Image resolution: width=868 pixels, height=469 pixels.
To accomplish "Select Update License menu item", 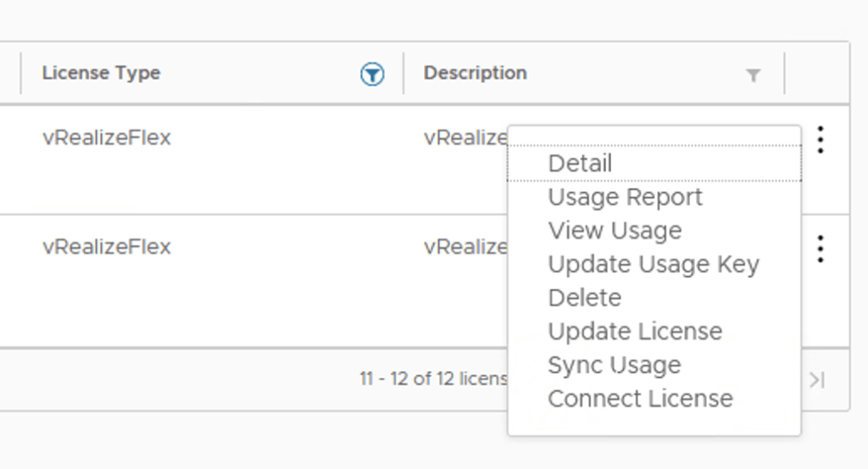I will pos(635,332).
